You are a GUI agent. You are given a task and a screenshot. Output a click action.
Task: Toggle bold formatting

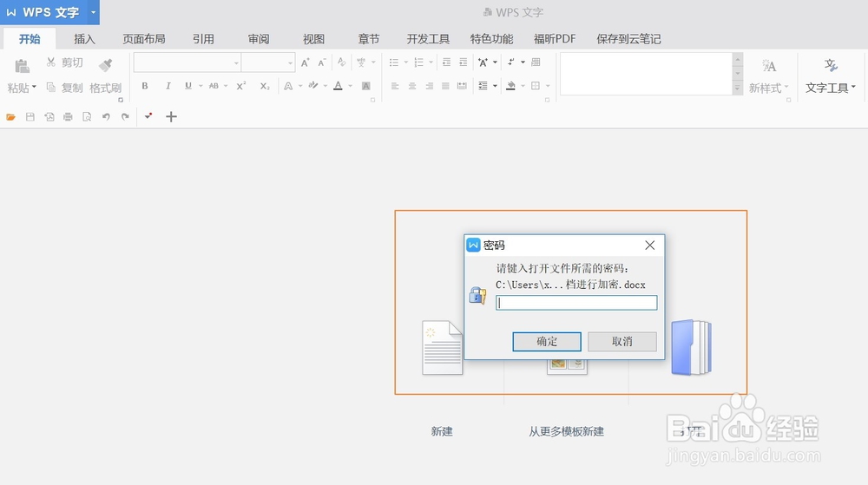[x=144, y=86]
